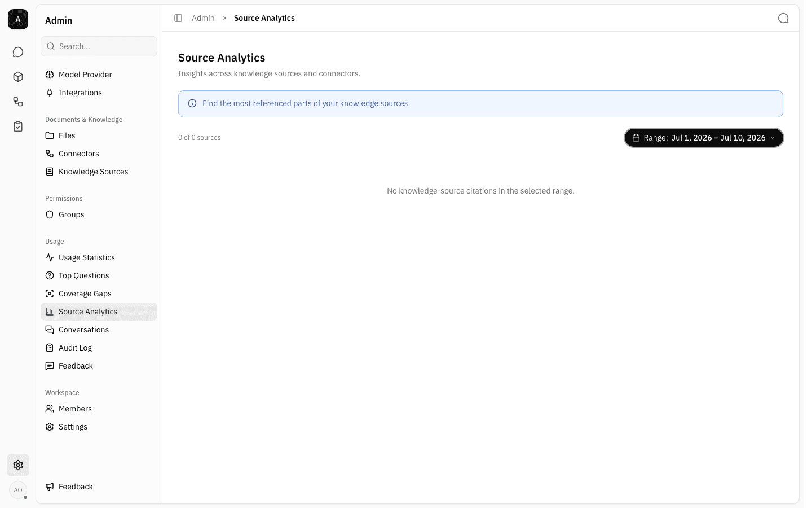
Task: Click the Admin breadcrumb link
Action: click(x=203, y=18)
